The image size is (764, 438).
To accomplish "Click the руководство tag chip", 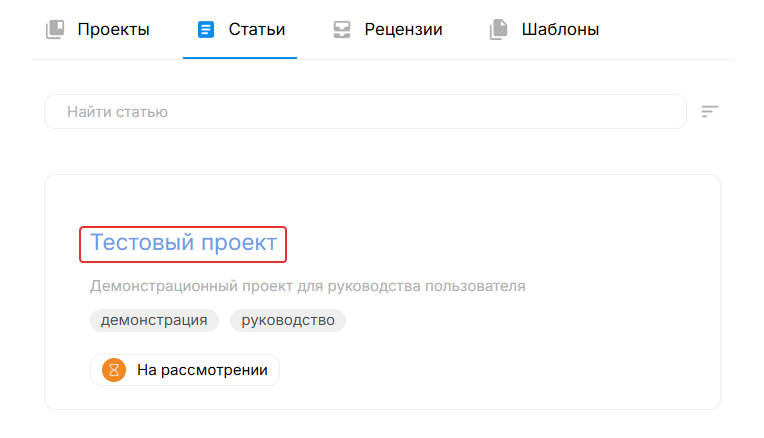I will 288,320.
